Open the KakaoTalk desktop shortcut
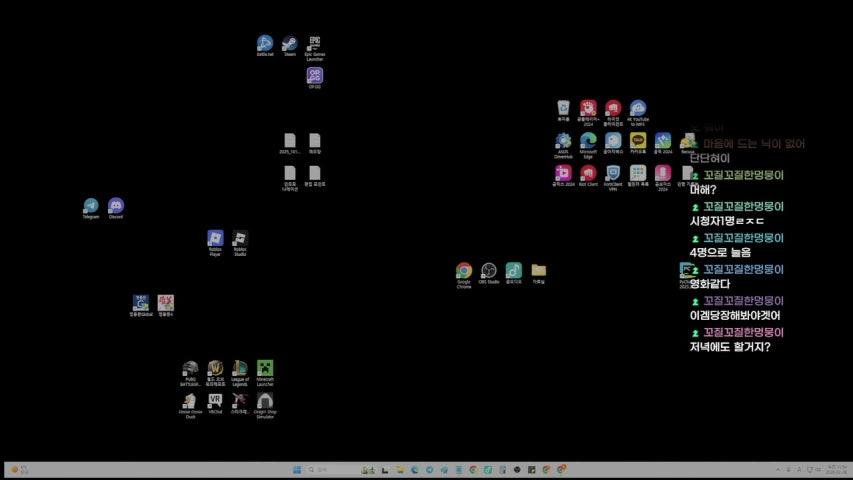The width and height of the screenshot is (853, 480). pos(638,141)
